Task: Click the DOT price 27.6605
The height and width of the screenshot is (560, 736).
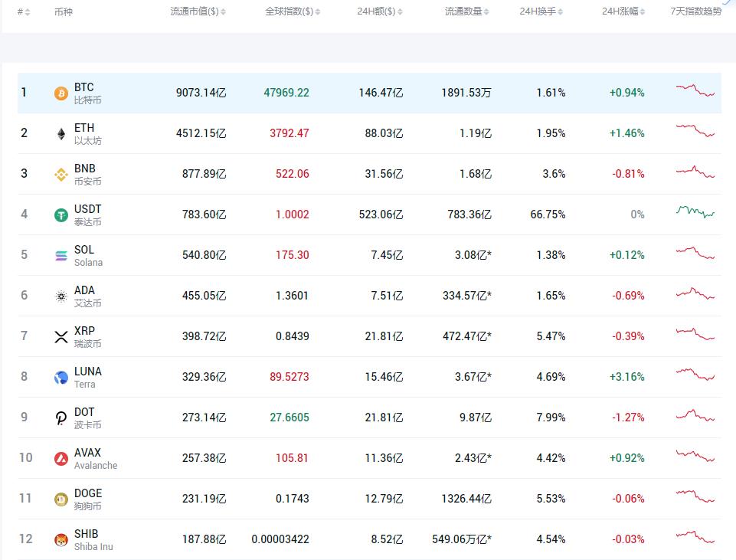Action: [289, 418]
